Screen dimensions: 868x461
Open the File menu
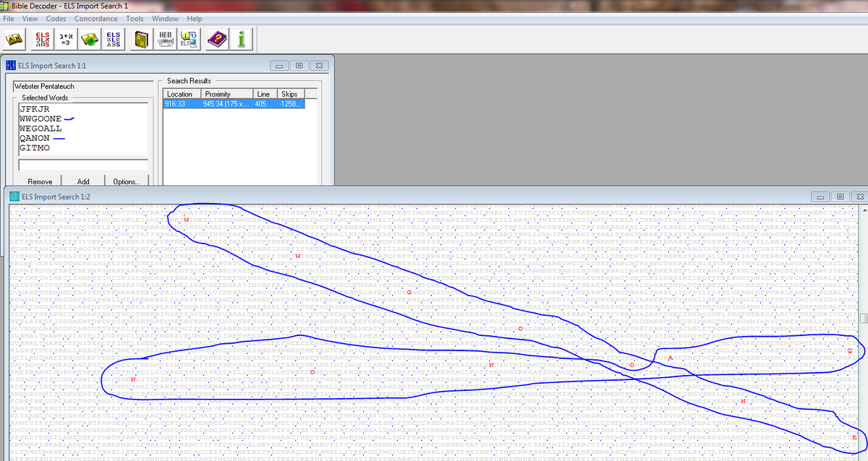pos(10,18)
